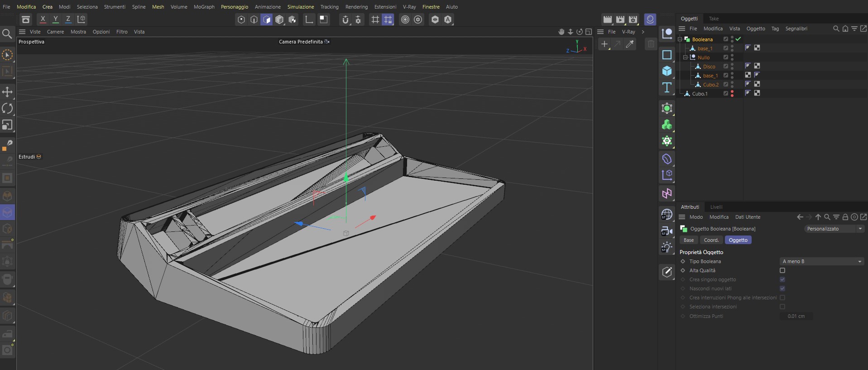Screen dimensions: 868x370
Task: Enable Alta Qualità checkbox
Action: 782,270
